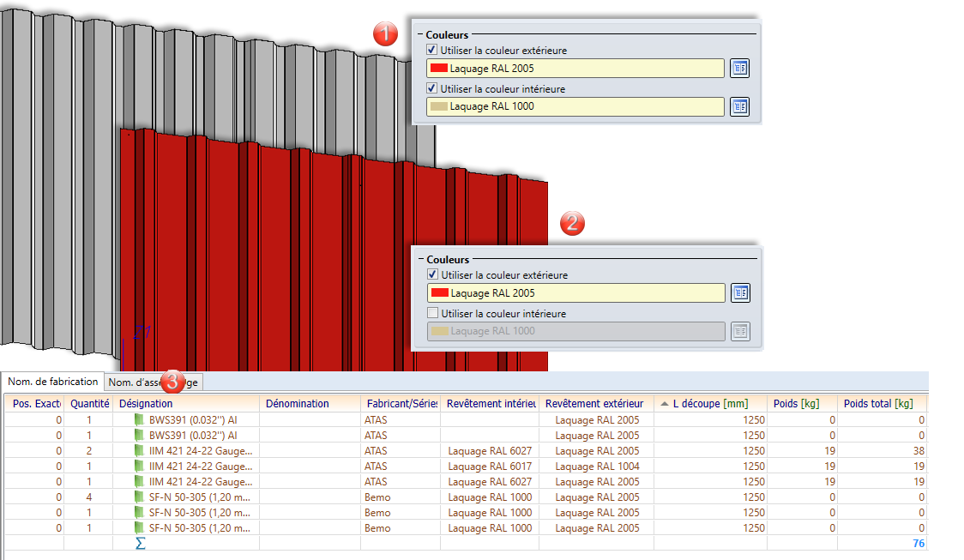Click the Laquage RAL 6017 cell
Image resolution: width=964 pixels, height=560 pixels.
coord(490,466)
